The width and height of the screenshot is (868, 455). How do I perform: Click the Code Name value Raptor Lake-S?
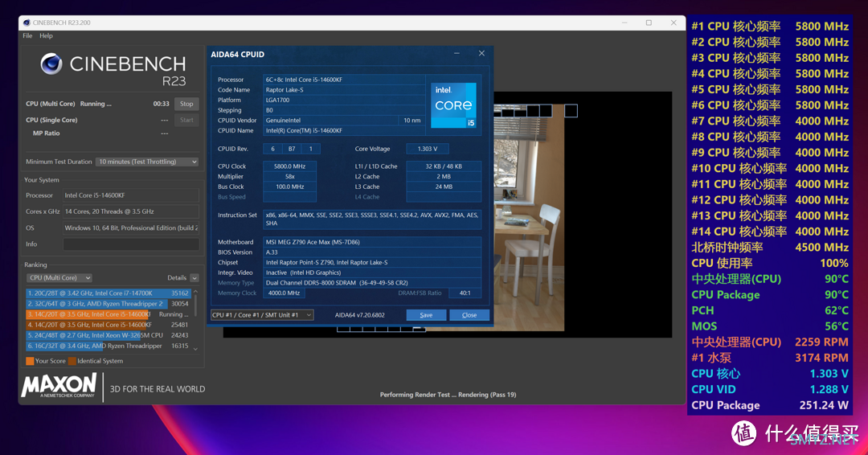tap(344, 90)
